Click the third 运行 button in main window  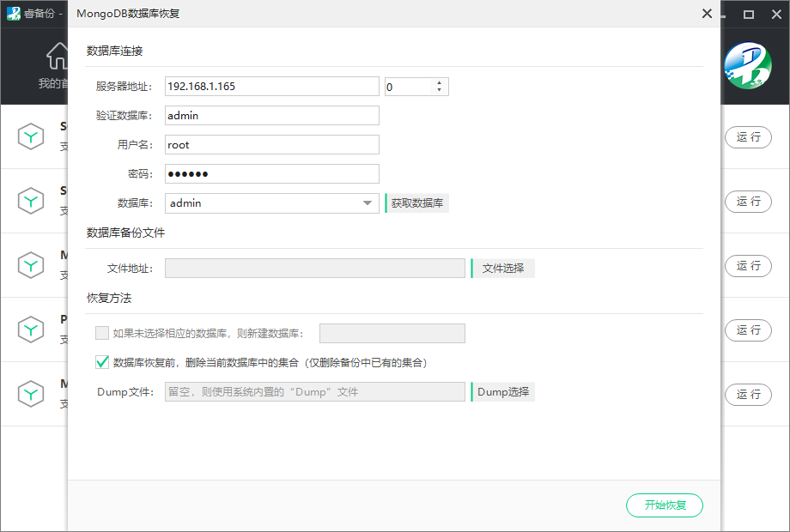[x=748, y=266]
